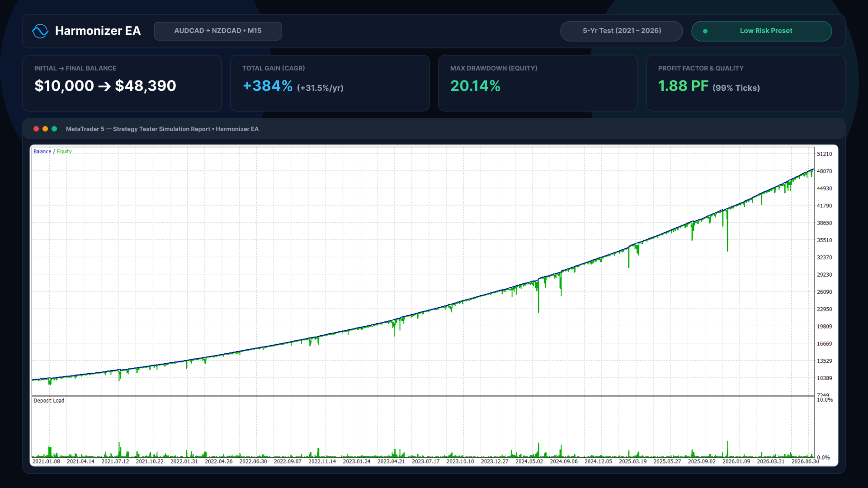Click the 2025.03.19 date label
The width and height of the screenshot is (868, 488).
pyautogui.click(x=632, y=461)
